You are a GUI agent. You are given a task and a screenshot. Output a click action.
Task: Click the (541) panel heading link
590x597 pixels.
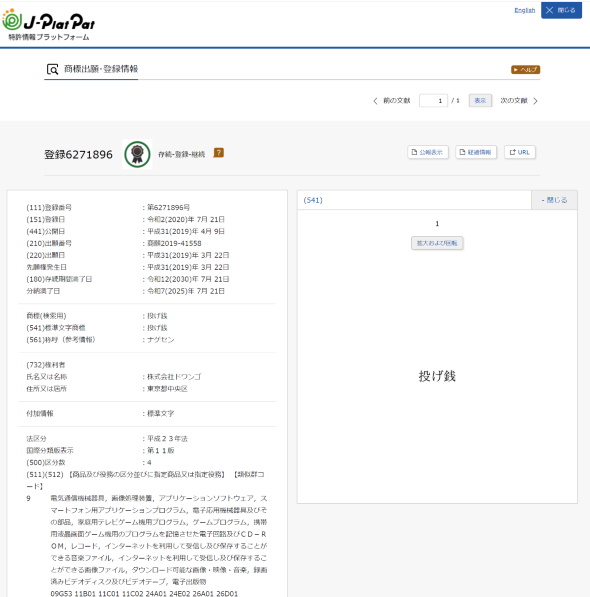pos(313,200)
